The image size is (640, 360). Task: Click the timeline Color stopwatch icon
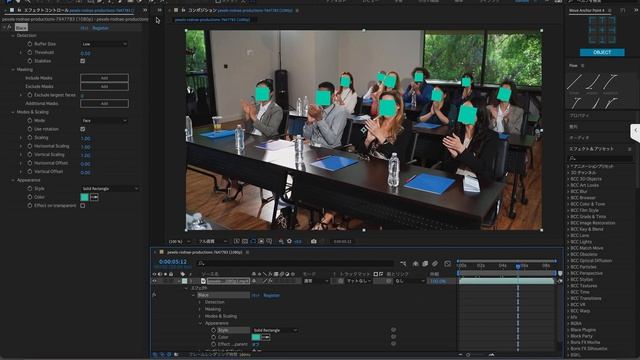coord(213,337)
